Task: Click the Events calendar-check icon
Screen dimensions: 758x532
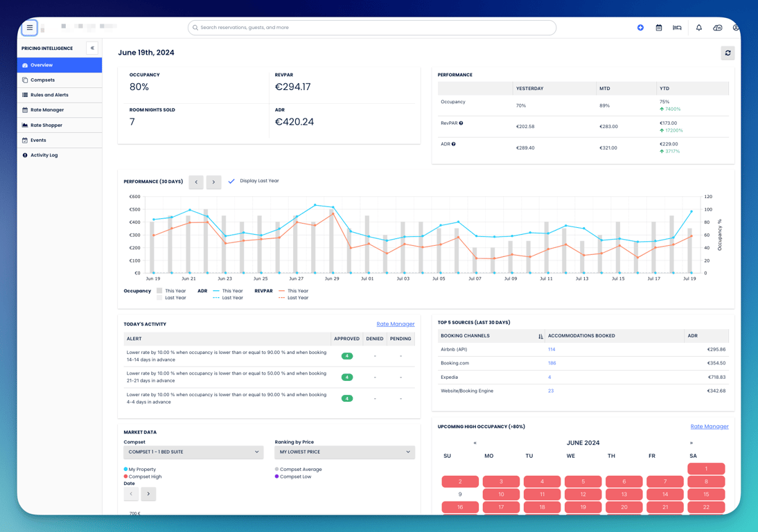Action: click(25, 140)
